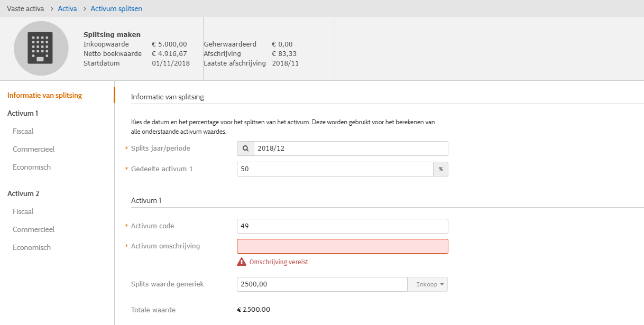This screenshot has width=644, height=325.
Task: Open Commercieel under Activum 1
Action: pos(33,149)
